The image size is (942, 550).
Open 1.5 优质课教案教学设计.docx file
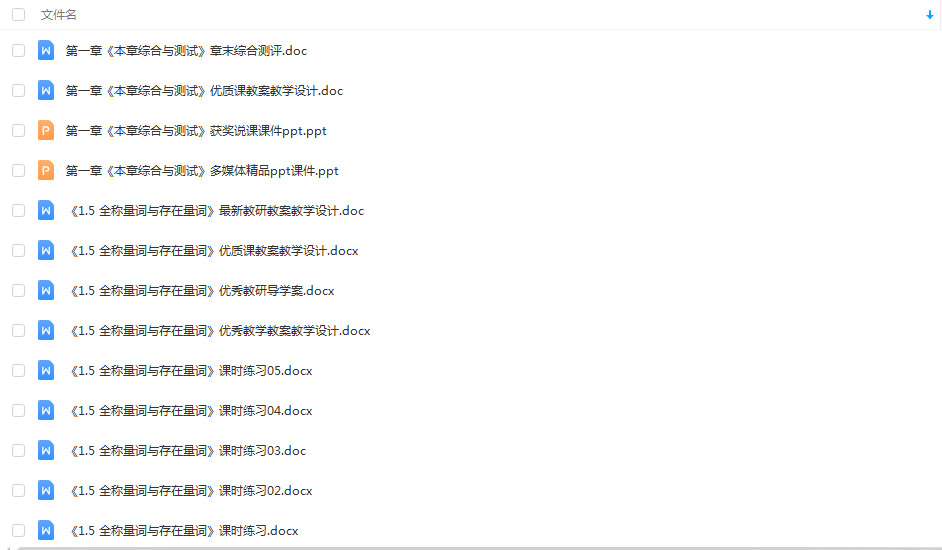pos(214,251)
